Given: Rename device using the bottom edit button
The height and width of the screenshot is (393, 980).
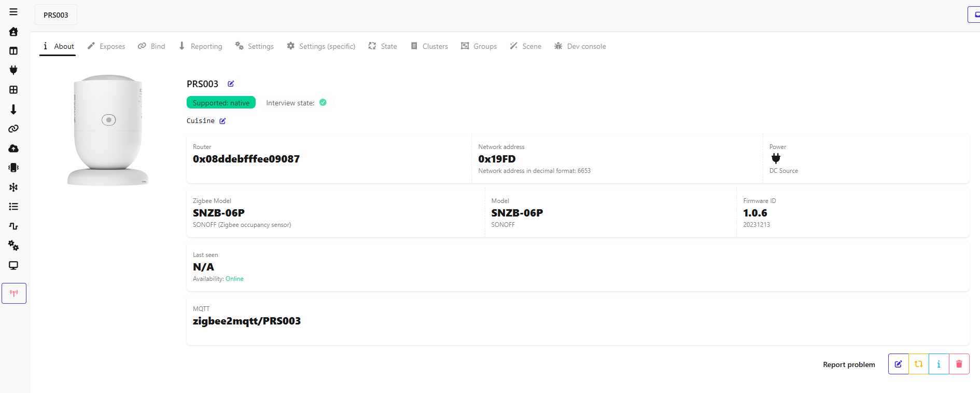Looking at the screenshot, I should click(898, 364).
